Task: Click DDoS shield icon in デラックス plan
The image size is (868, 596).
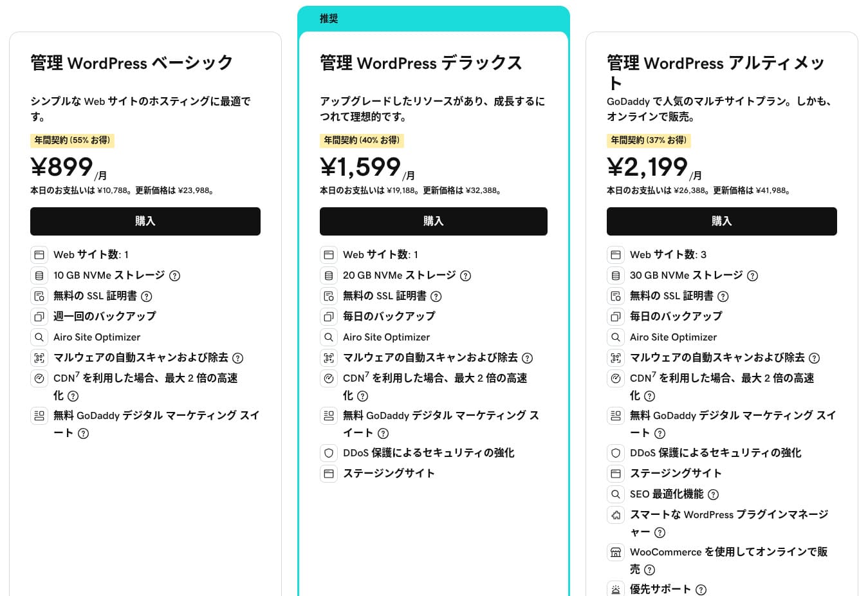Action: pos(329,453)
